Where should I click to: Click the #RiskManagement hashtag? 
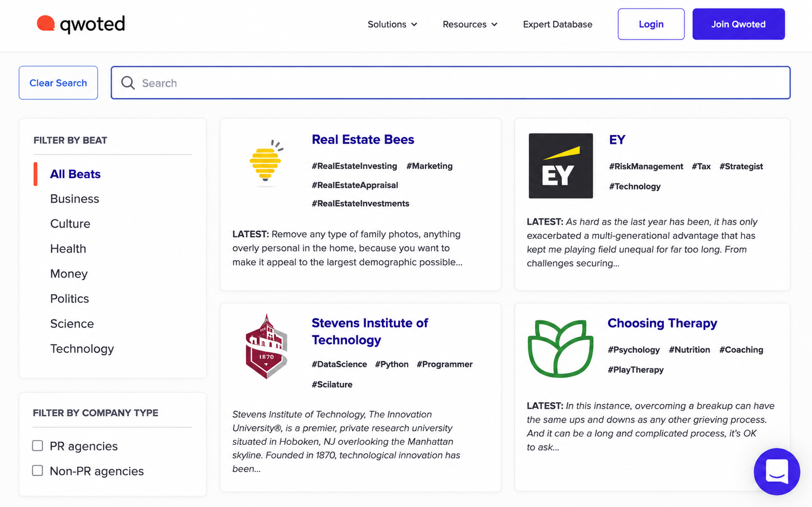pyautogui.click(x=646, y=166)
